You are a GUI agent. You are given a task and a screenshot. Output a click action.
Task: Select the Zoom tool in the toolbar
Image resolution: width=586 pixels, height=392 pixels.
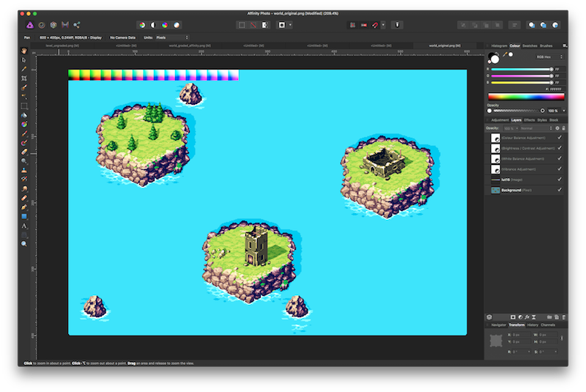pyautogui.click(x=24, y=243)
